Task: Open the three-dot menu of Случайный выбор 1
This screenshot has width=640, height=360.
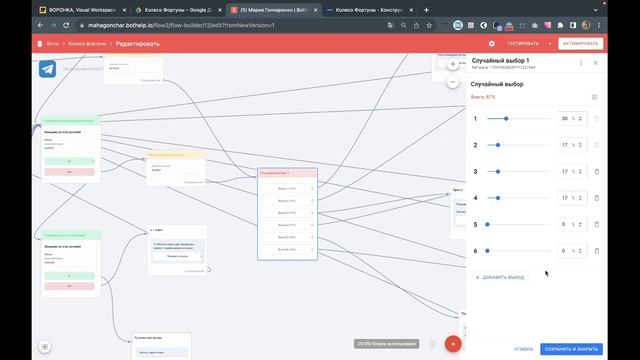Action: [581, 63]
